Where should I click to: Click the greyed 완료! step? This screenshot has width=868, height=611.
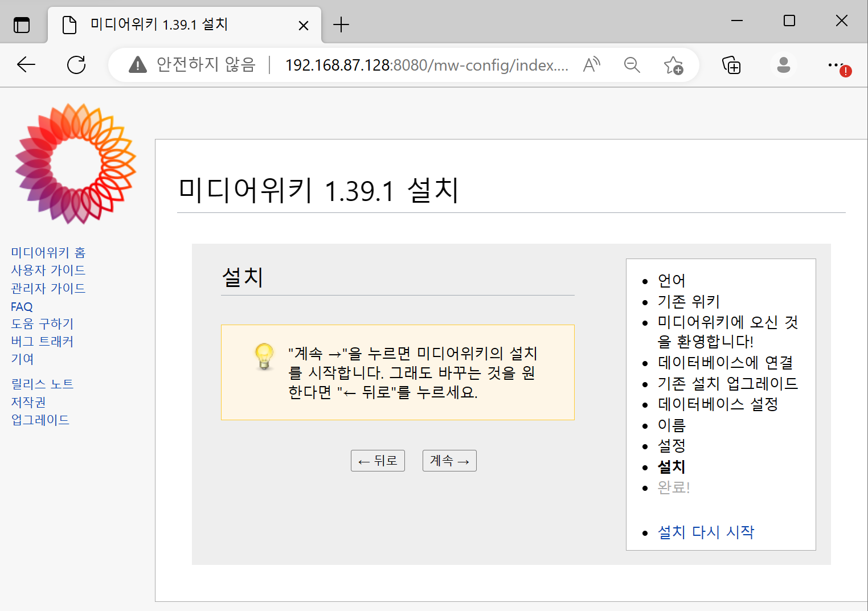674,487
